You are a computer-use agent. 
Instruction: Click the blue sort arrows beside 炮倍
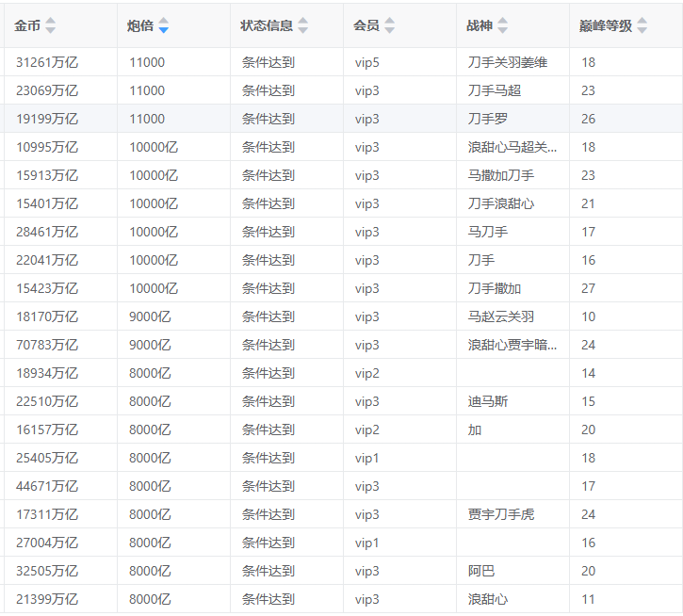click(x=164, y=25)
